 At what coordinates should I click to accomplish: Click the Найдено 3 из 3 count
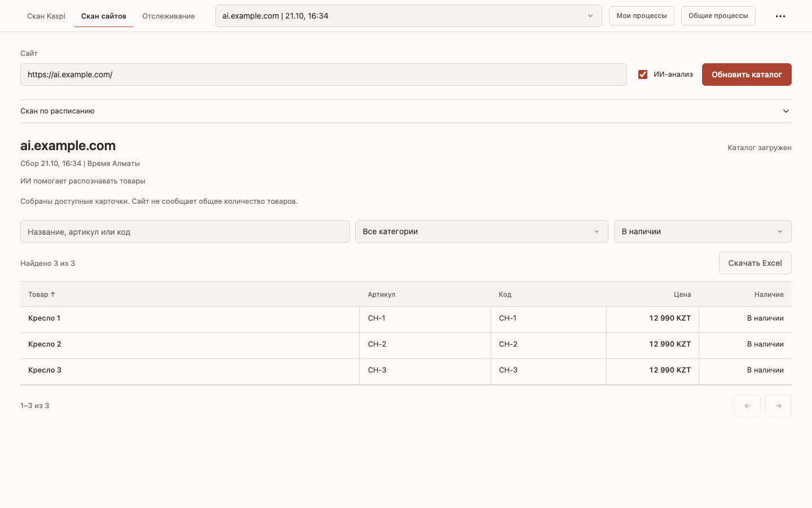coord(48,264)
